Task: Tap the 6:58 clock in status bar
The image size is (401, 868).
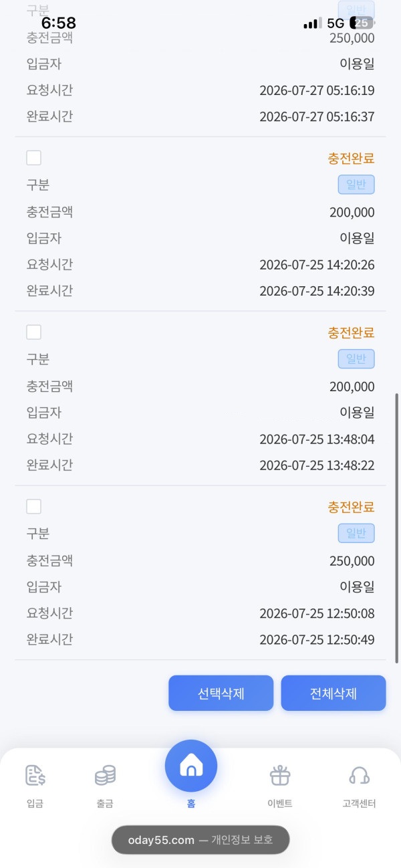Action: (x=58, y=23)
